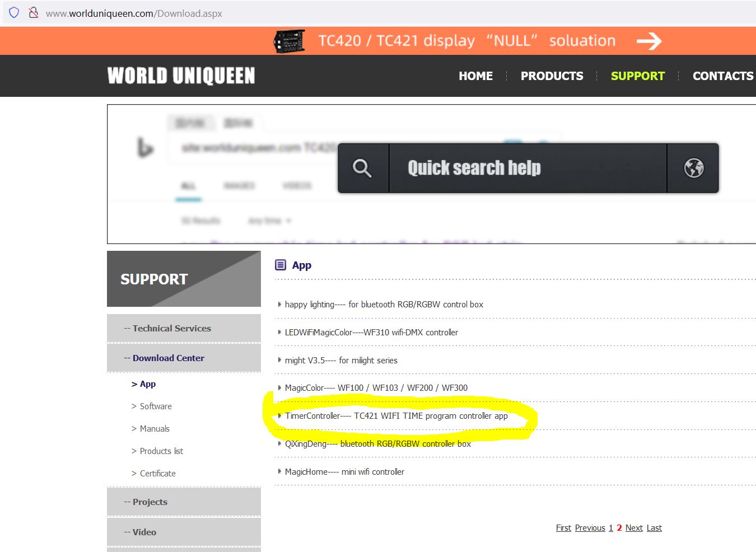Screen dimensions: 756x552
Task: Click the browser address bar URL
Action: coord(134,13)
